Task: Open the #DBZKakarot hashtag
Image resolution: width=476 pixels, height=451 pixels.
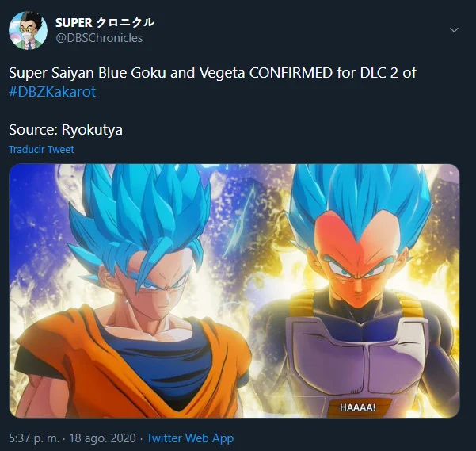Action: [52, 91]
